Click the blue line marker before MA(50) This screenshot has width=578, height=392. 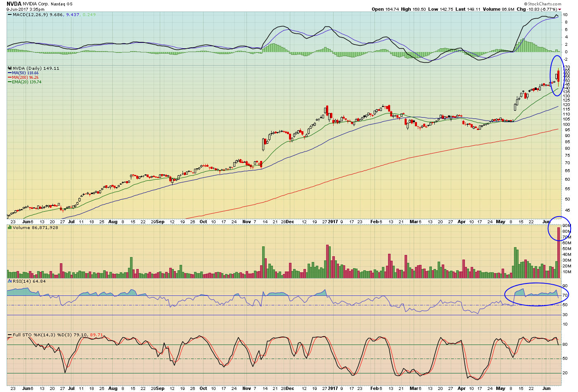9,73
